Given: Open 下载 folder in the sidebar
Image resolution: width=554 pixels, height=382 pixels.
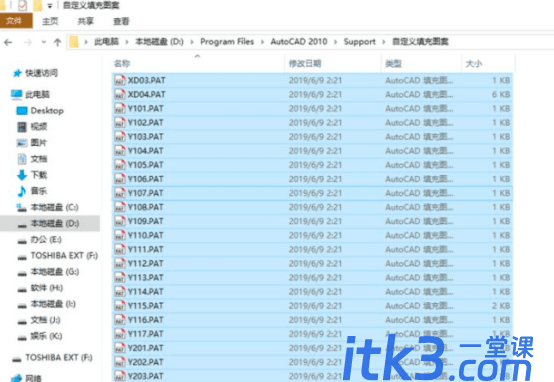Looking at the screenshot, I should [x=39, y=175].
